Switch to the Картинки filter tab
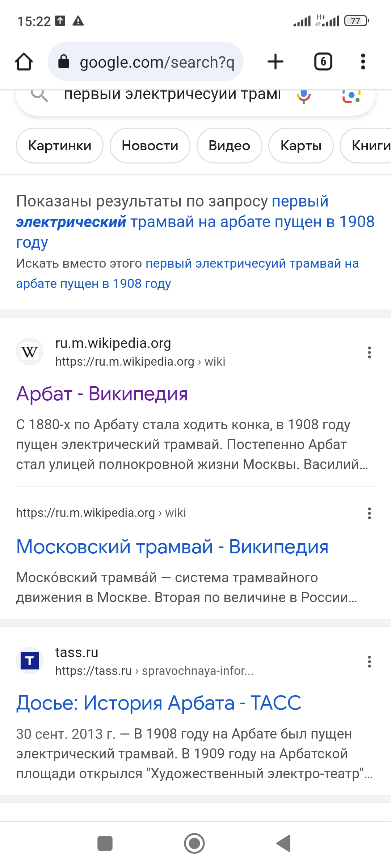 60,145
